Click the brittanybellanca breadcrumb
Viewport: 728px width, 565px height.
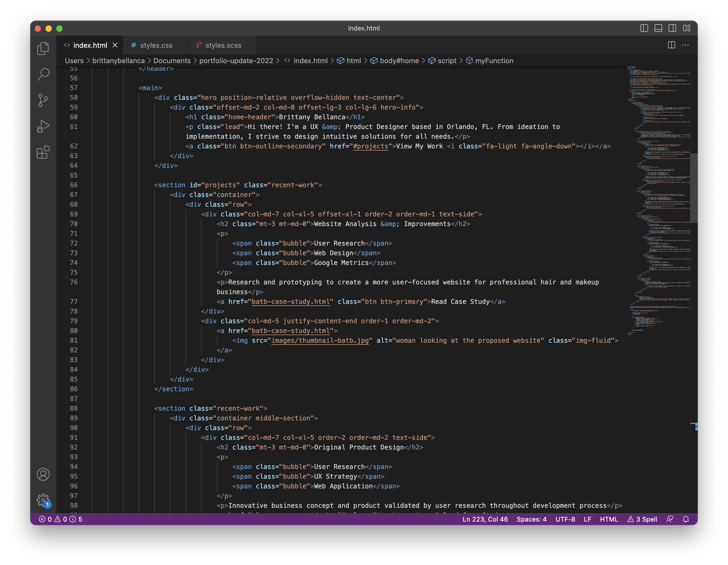[x=118, y=61]
